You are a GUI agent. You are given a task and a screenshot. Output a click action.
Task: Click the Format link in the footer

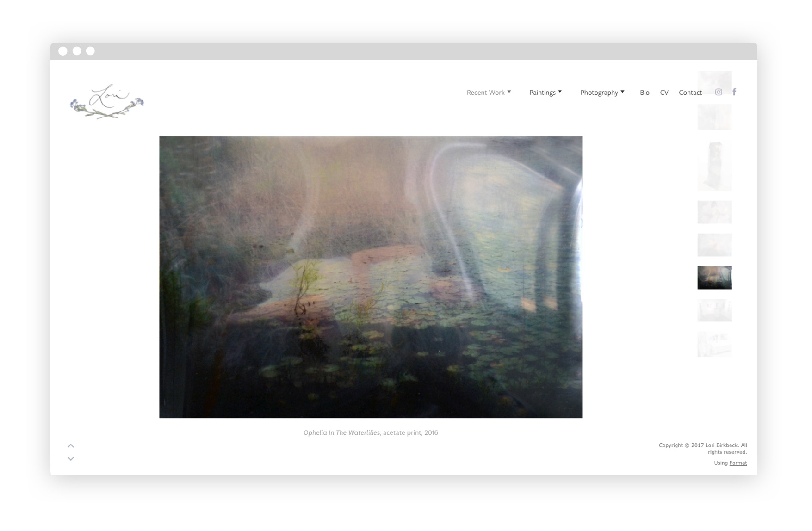pyautogui.click(x=738, y=463)
